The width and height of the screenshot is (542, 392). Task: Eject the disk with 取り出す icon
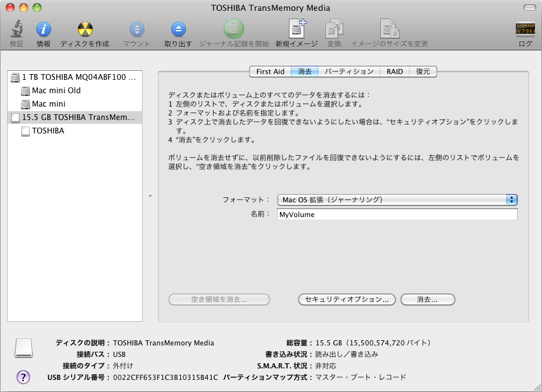pyautogui.click(x=178, y=29)
